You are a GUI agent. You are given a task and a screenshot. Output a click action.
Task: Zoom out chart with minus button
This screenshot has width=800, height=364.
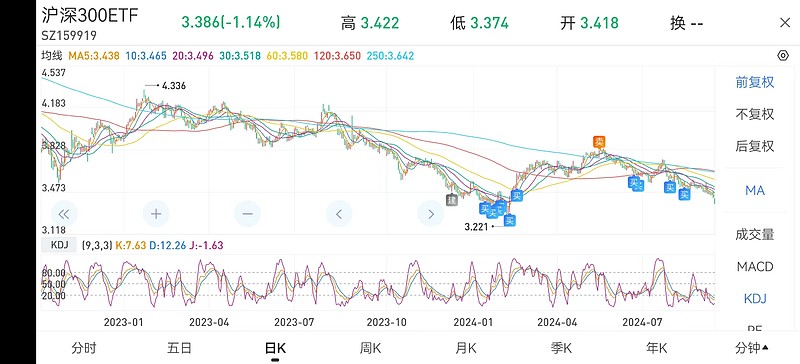(247, 214)
